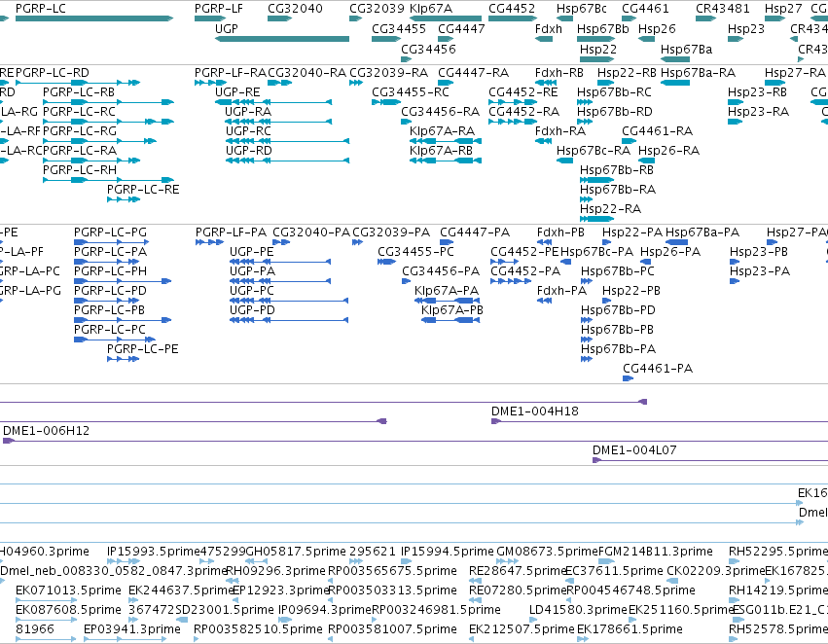The width and height of the screenshot is (828, 644).
Task: Open BAC clone DME1-004L07
Action: point(634,450)
